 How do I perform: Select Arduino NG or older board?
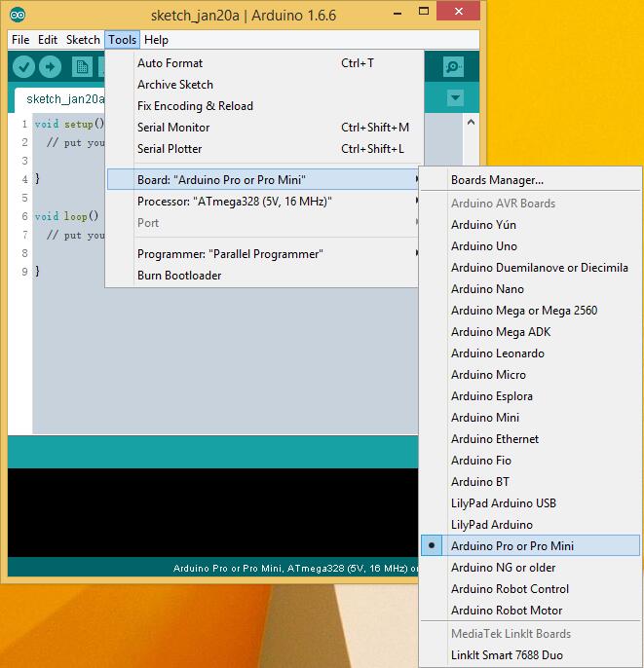[x=530, y=568]
